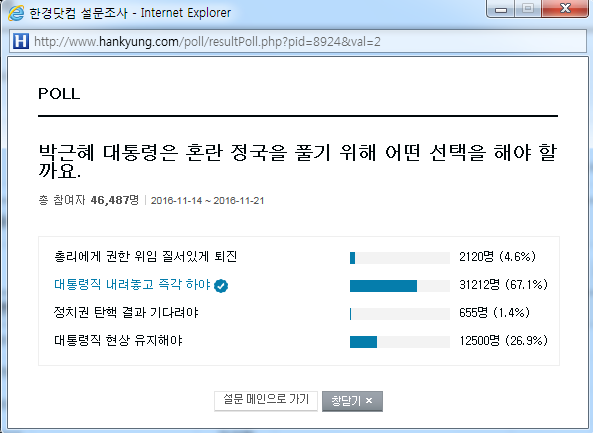Click the POLL heading
The width and height of the screenshot is (593, 433).
[x=59, y=94]
